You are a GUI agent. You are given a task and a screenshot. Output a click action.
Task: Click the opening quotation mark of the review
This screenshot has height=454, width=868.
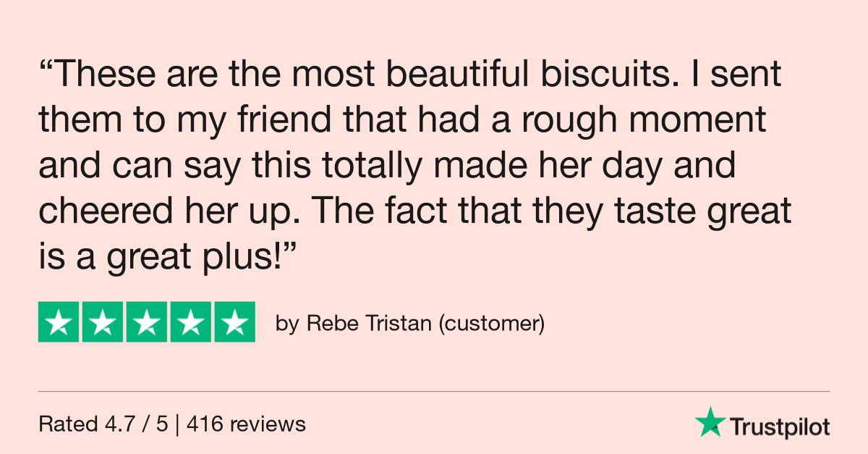(45, 67)
